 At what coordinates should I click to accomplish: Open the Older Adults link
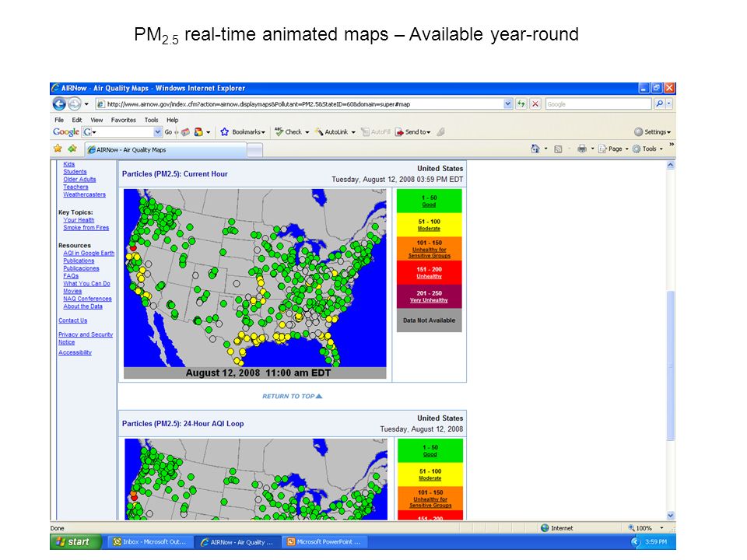point(79,180)
